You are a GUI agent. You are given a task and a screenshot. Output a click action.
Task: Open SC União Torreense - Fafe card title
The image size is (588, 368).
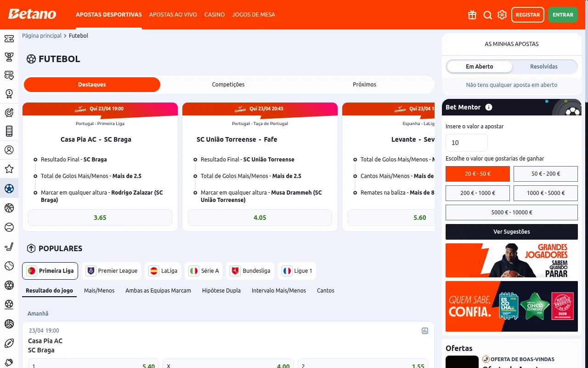pos(237,139)
